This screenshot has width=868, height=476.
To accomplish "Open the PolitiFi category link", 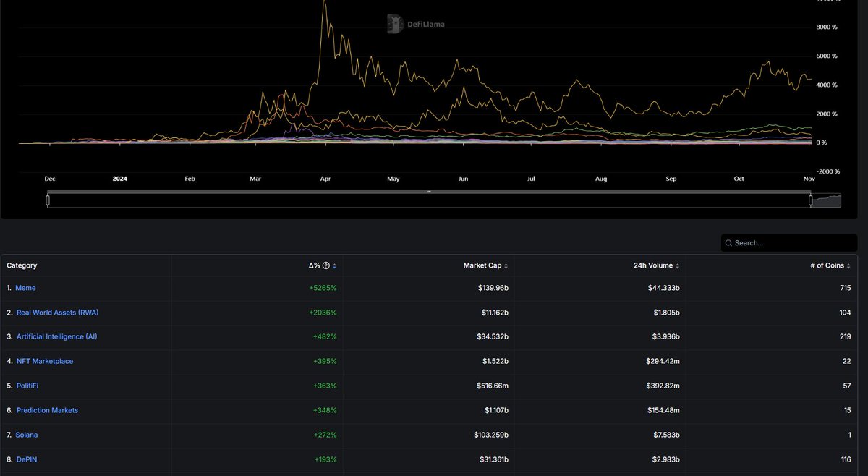I will click(x=27, y=386).
